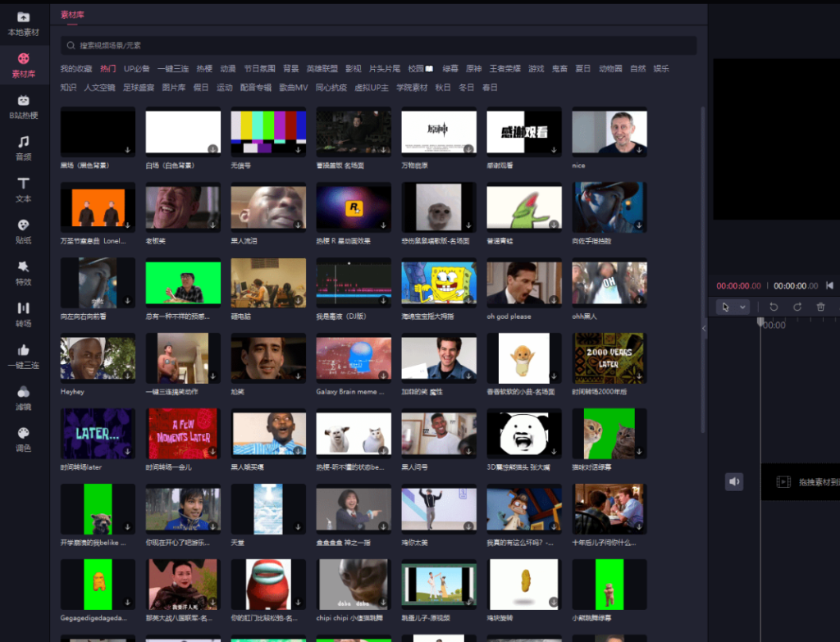Viewport: 840px width, 642px height.
Task: Select the oh god please thumbnail
Action: 524,283
